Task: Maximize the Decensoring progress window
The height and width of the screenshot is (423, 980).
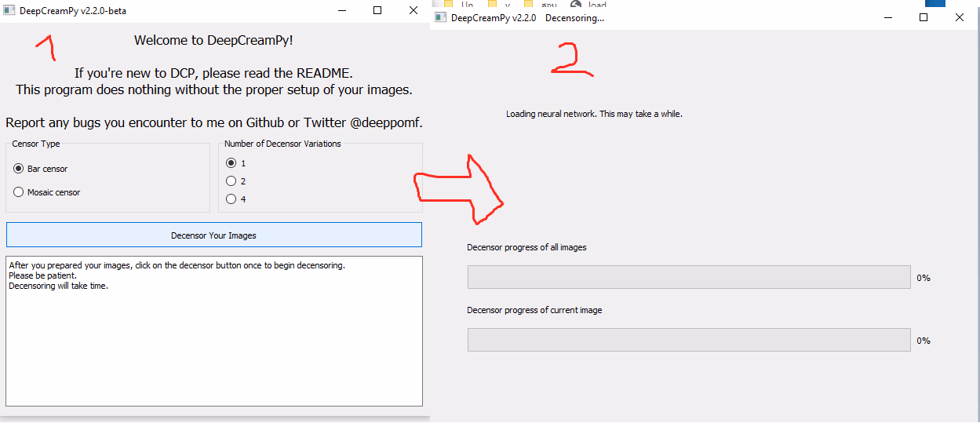Action: [924, 17]
